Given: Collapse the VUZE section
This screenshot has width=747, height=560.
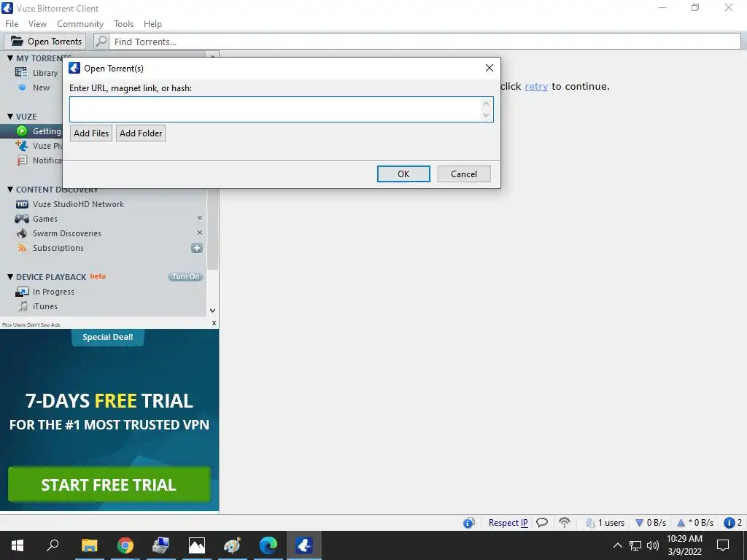Looking at the screenshot, I should (x=10, y=116).
